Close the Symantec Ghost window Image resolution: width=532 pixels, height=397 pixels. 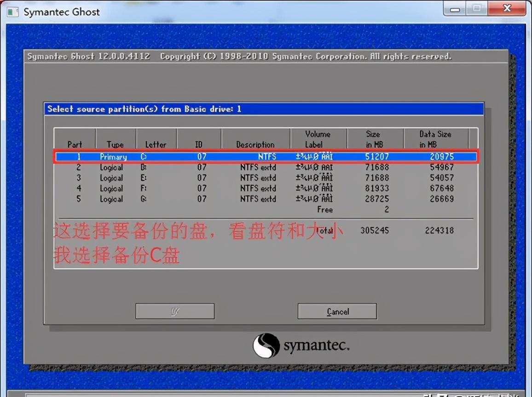pos(507,9)
